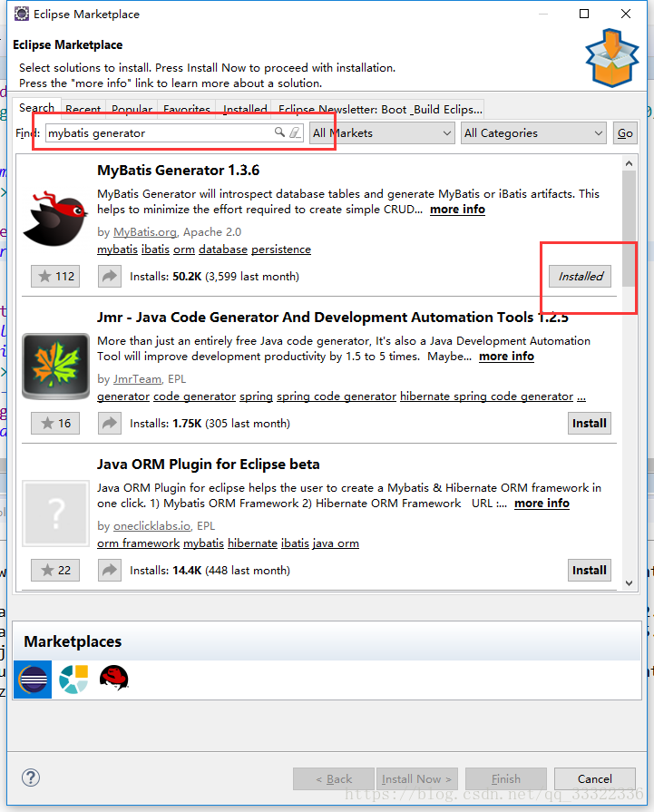Open the JmrTeam author link
The width and height of the screenshot is (654, 812).
coord(137,379)
